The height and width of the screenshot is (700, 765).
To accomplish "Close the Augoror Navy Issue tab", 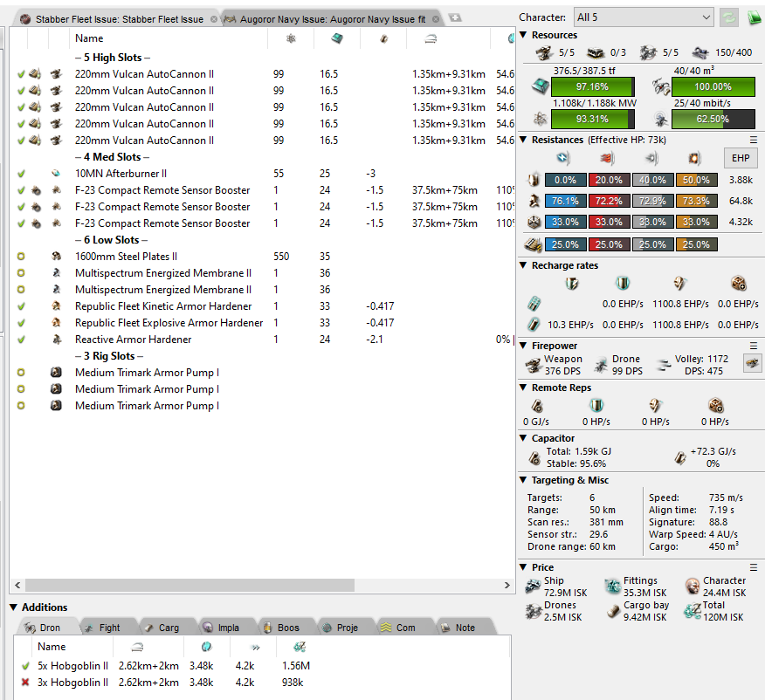I will (x=436, y=19).
